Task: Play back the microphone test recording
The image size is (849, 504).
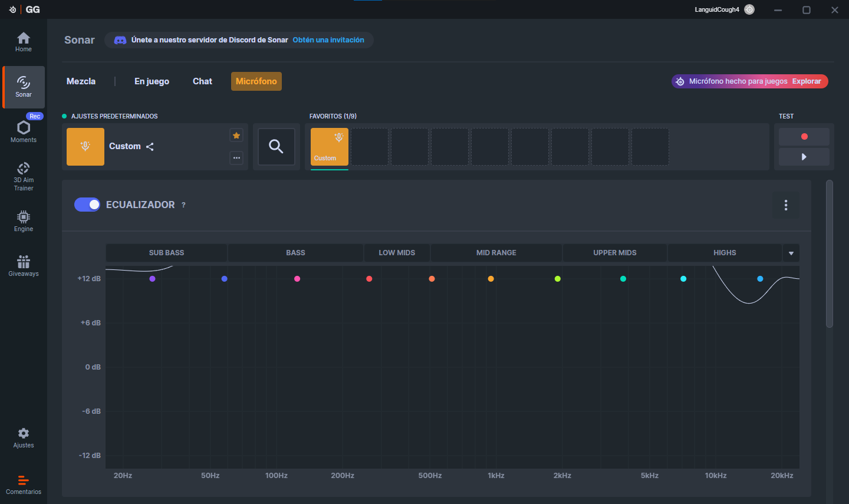Action: 804,157
